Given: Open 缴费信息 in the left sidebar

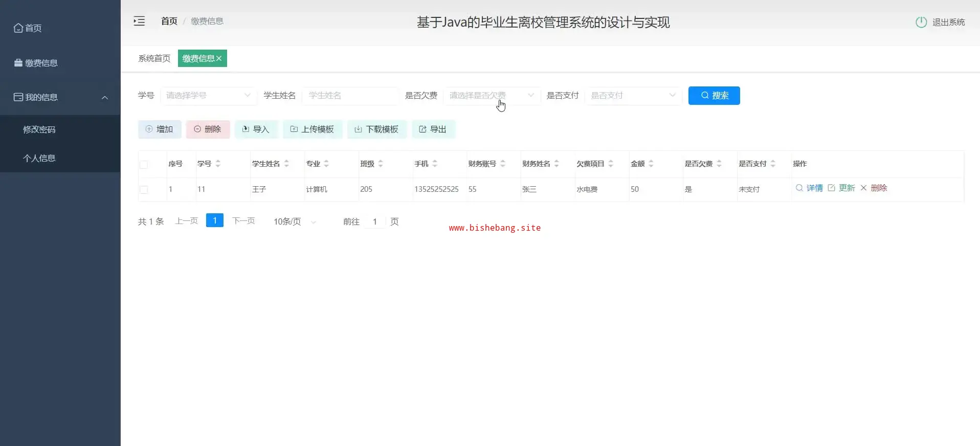Looking at the screenshot, I should point(41,63).
